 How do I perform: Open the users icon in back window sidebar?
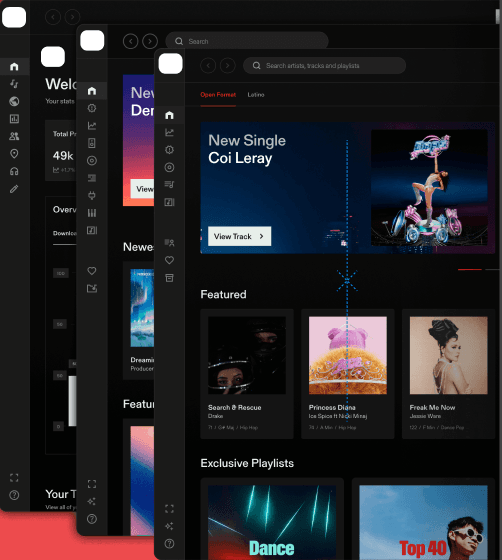(14, 136)
